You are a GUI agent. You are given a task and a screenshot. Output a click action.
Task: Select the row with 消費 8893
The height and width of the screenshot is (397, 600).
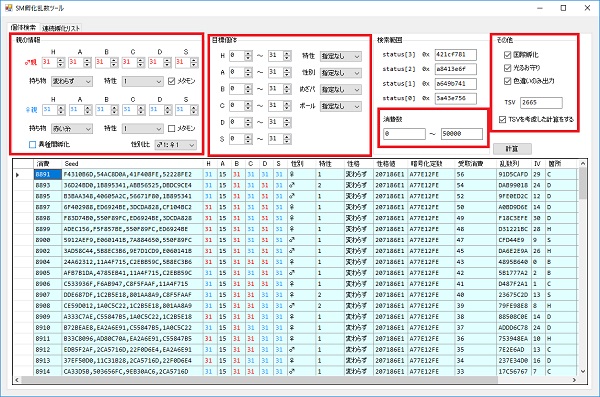click(295, 185)
